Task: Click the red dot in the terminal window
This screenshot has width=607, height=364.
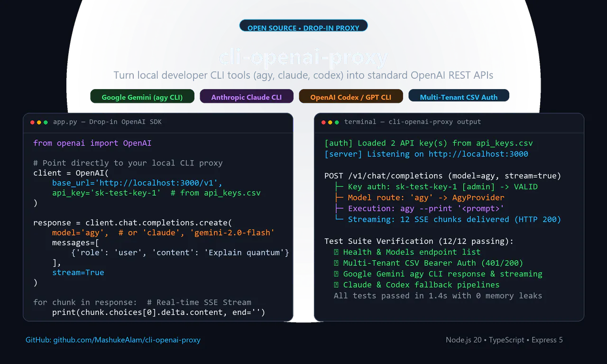Action: coord(323,122)
